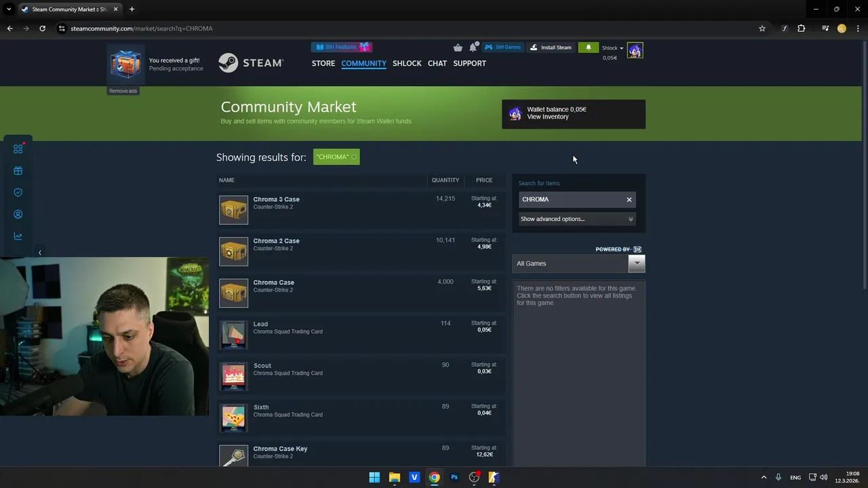The width and height of the screenshot is (868, 488).
Task: Open the Chrome profile avatar
Action: [842, 28]
